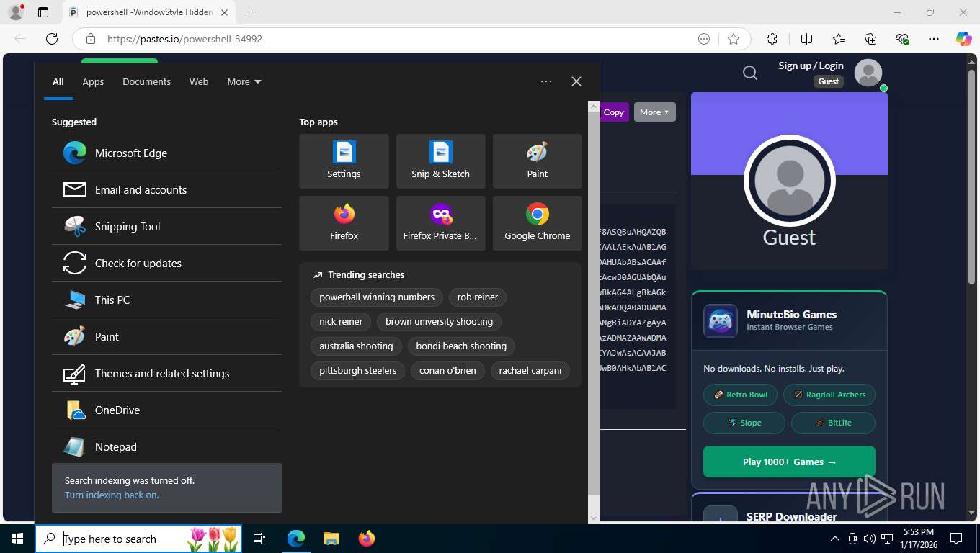
Task: Launch Paint from the Suggested list
Action: pos(166,336)
